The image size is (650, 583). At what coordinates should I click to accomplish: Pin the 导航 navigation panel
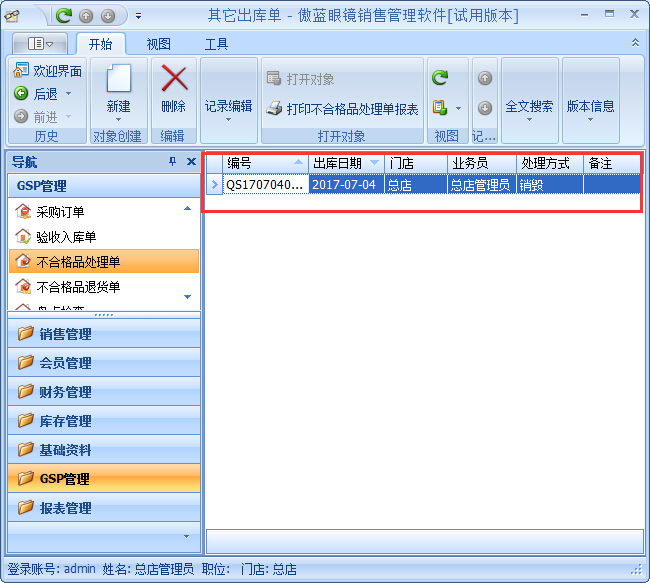[x=172, y=162]
